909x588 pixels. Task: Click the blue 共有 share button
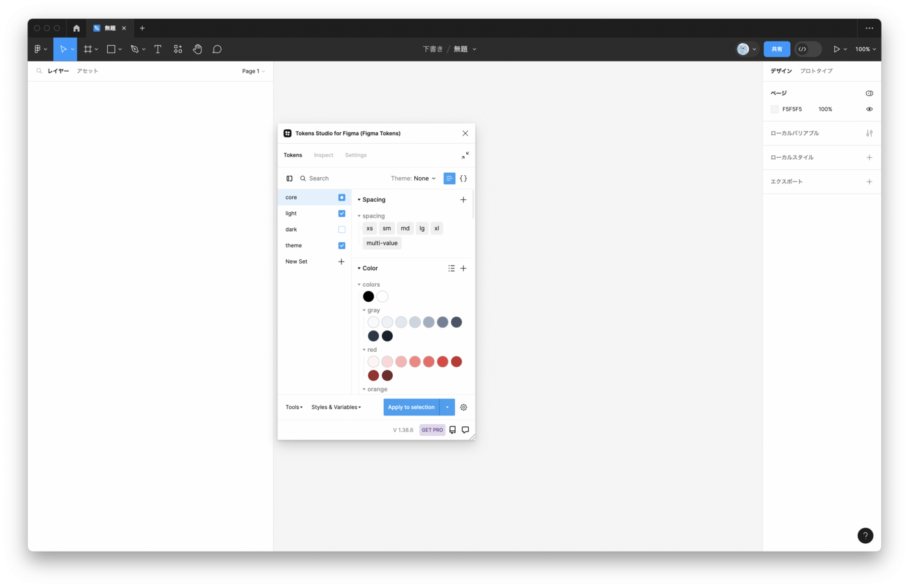777,49
